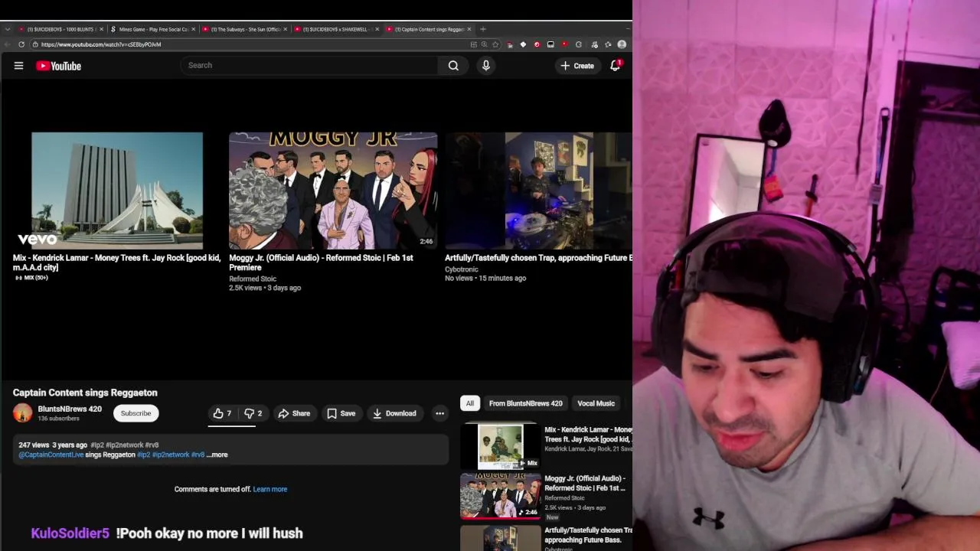Open Moggy Jr. sidebar thumbnail

point(500,495)
